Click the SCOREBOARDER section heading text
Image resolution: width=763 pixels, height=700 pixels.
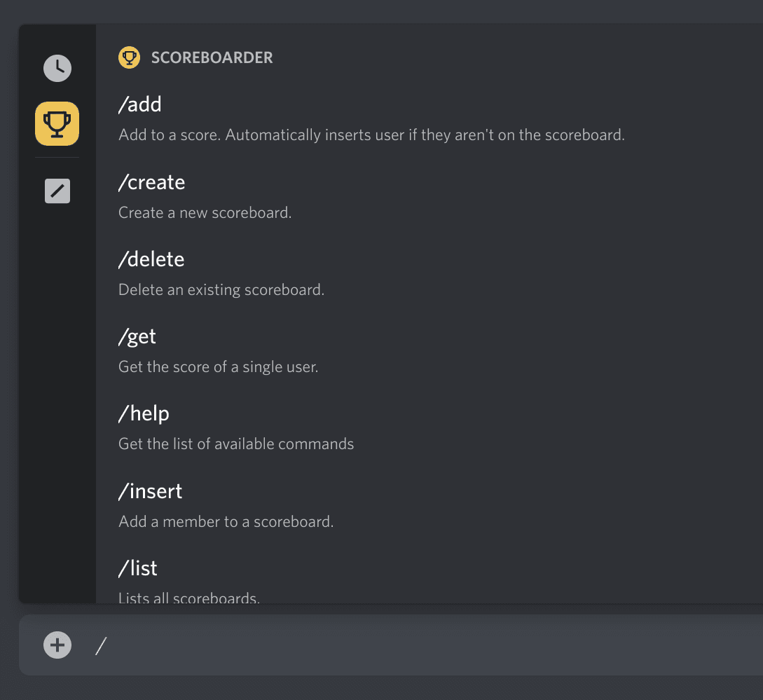[212, 57]
